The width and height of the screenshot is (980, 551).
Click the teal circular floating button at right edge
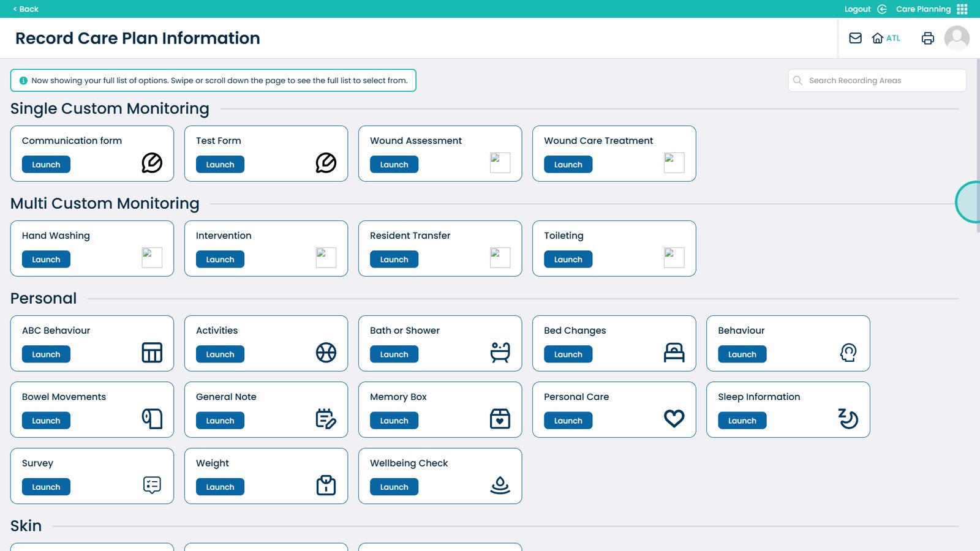[970, 202]
